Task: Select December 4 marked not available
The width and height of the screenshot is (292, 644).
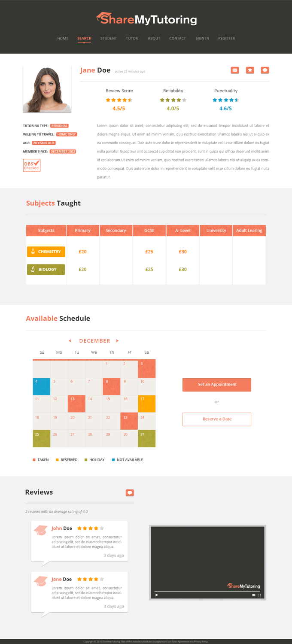Action: 41,386
